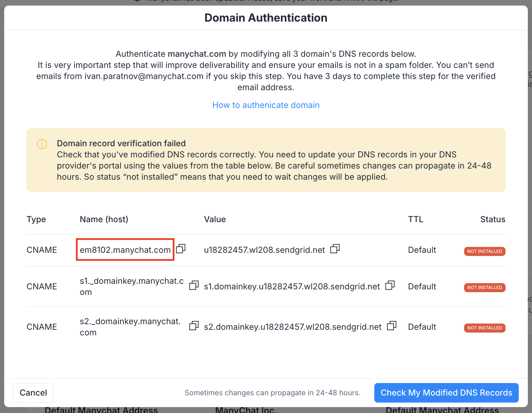Select the s2.domainkey.u18282457.wl208.sendgrid.net text
The height and width of the screenshot is (413, 532).
[x=293, y=327]
